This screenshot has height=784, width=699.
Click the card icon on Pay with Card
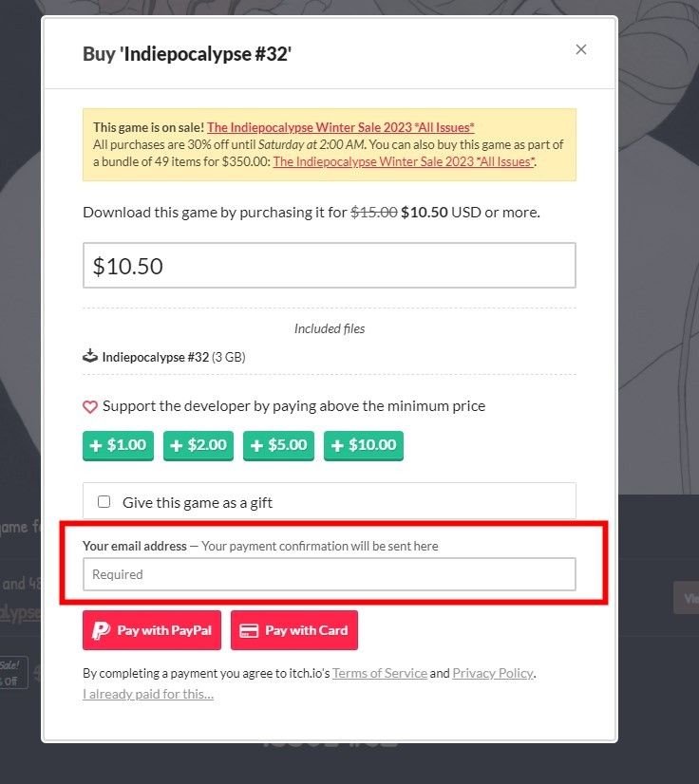click(249, 629)
